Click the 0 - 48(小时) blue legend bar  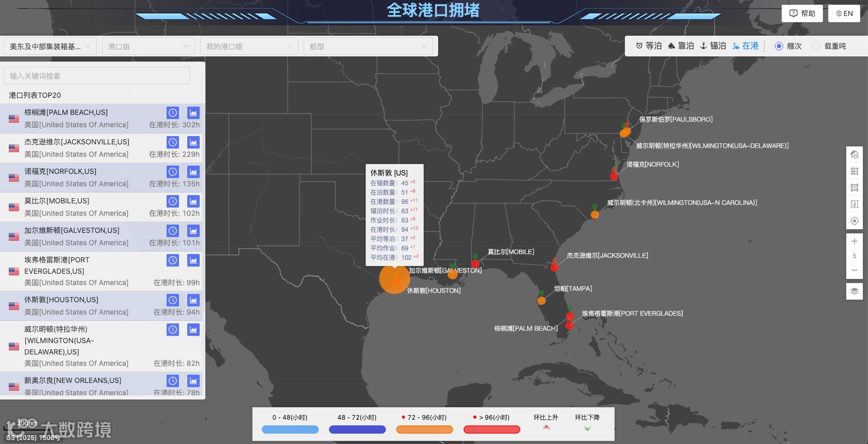point(290,430)
